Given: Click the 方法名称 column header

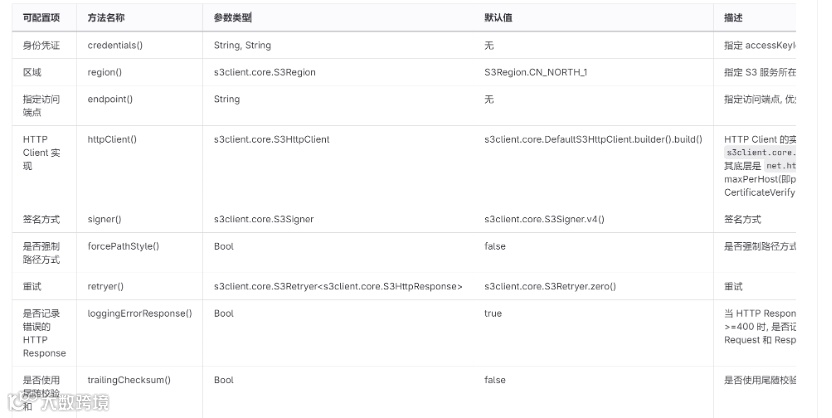Looking at the screenshot, I should [108, 18].
